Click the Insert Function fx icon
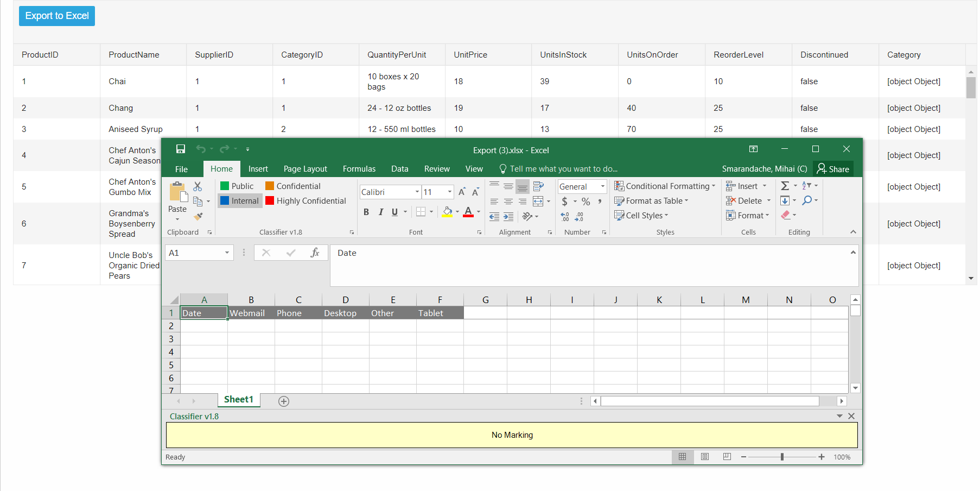 click(x=315, y=253)
